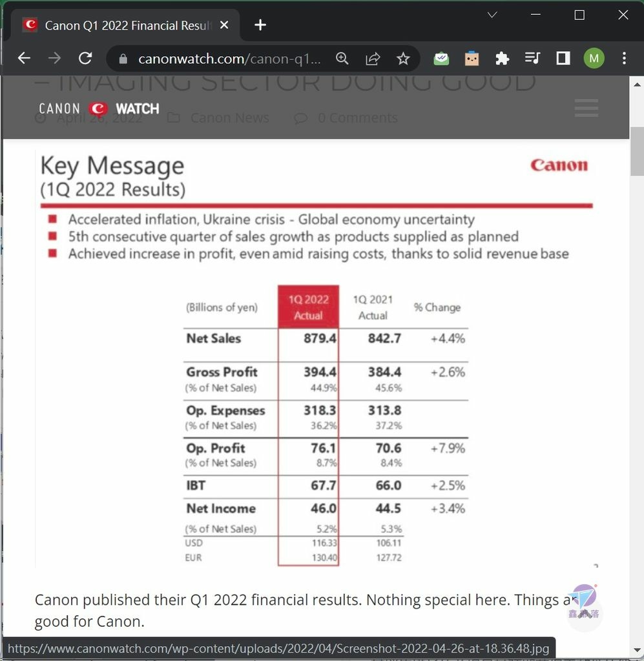Screen dimensions: 644x661
Task: Click the site padlock icon
Action: tap(123, 59)
